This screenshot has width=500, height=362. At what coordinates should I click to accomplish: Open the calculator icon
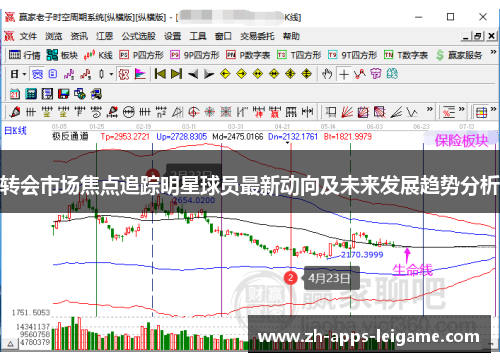(x=31, y=94)
